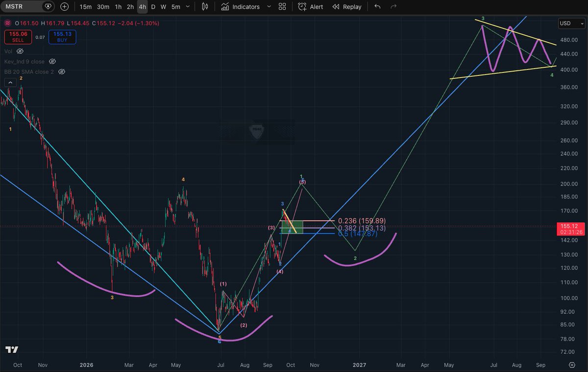588x372 pixels.
Task: Start bar Replay mode
Action: 347,7
